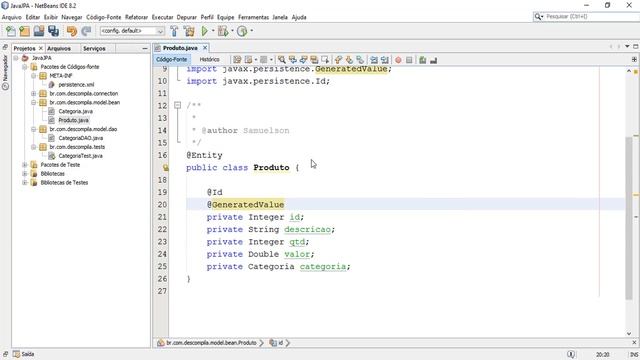Image resolution: width=640 pixels, height=360 pixels.
Task: Open the Navegador side panel
Action: (5, 72)
